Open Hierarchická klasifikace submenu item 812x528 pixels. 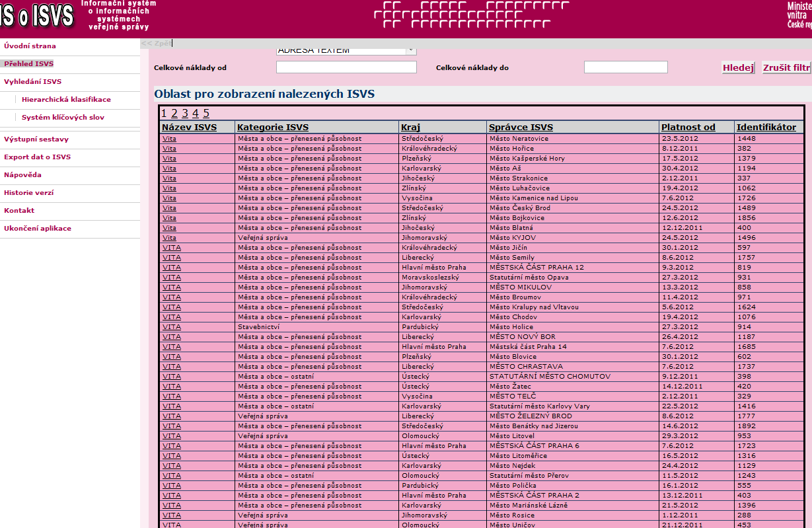tap(66, 100)
